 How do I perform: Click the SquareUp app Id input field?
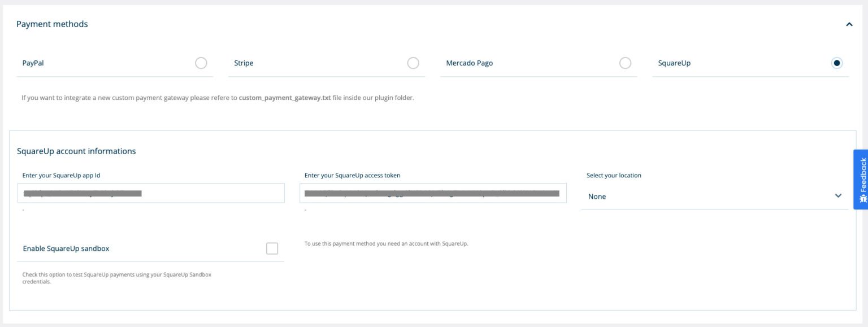(x=151, y=193)
